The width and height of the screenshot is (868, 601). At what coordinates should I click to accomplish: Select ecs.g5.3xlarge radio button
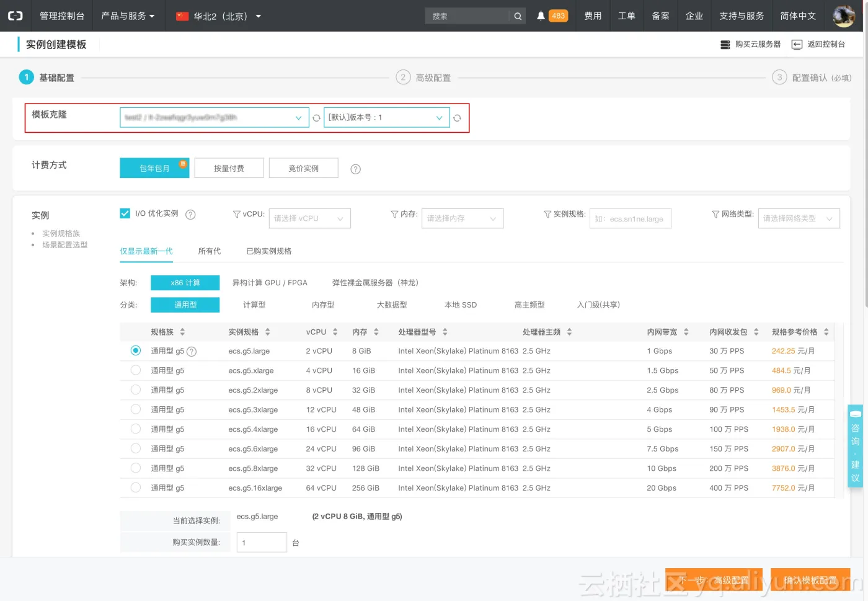pos(136,409)
